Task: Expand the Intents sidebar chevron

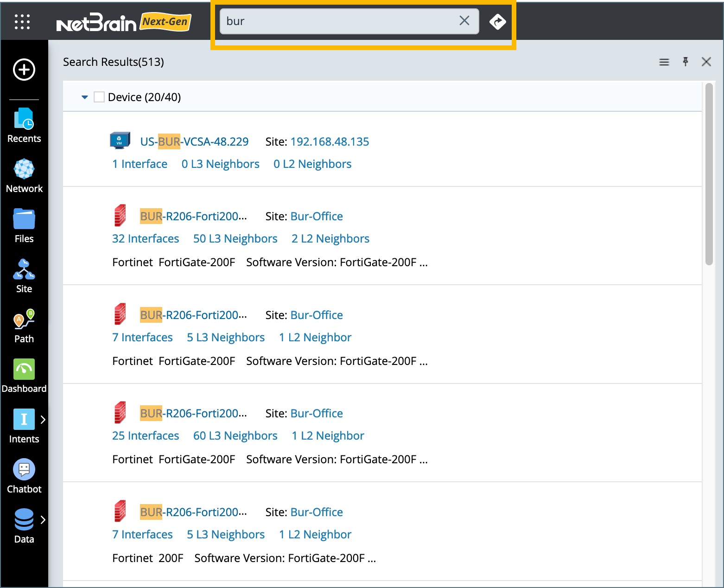Action: click(x=43, y=419)
